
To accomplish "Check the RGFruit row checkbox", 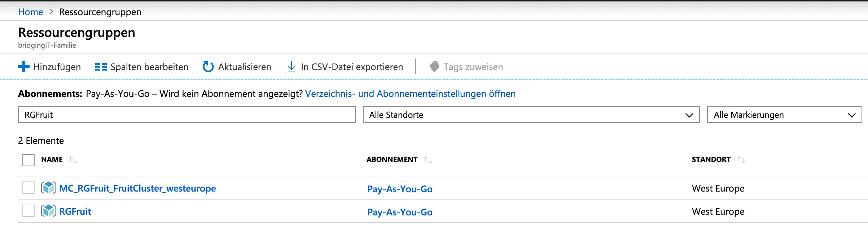I will [x=29, y=211].
